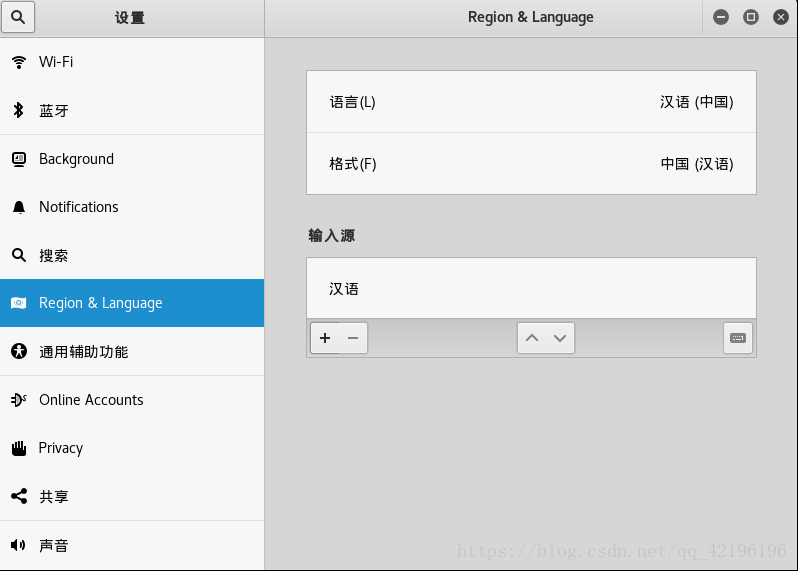Open 共享 settings panel
The width and height of the screenshot is (798, 571).
(132, 496)
